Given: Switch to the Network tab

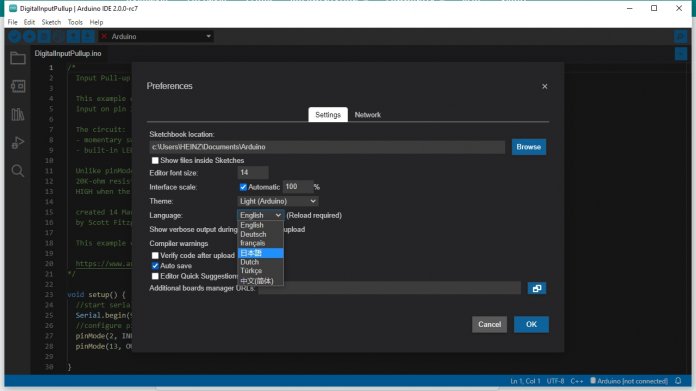Looking at the screenshot, I should pyautogui.click(x=368, y=115).
